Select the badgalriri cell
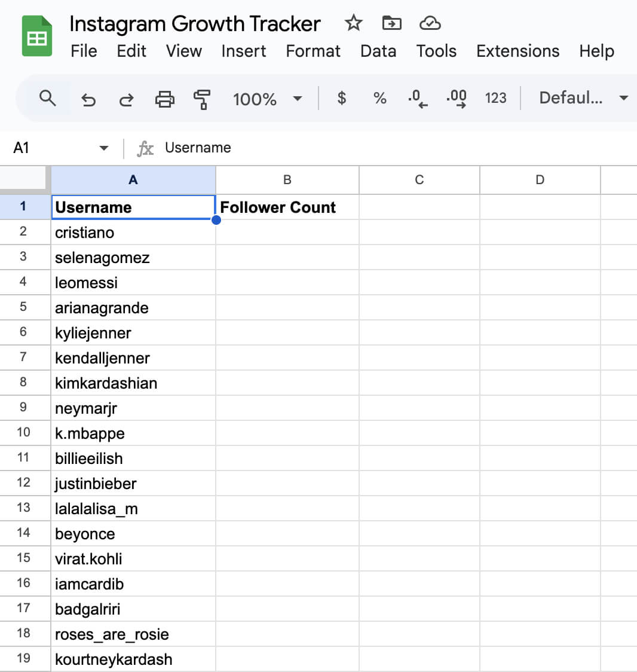This screenshot has width=637, height=672. click(133, 609)
